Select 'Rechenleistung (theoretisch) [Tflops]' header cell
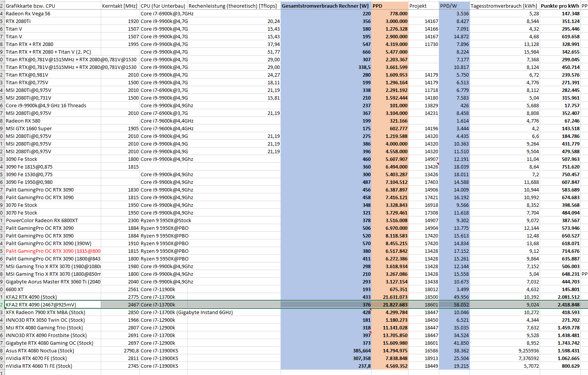The width and height of the screenshot is (588, 375). [234, 6]
